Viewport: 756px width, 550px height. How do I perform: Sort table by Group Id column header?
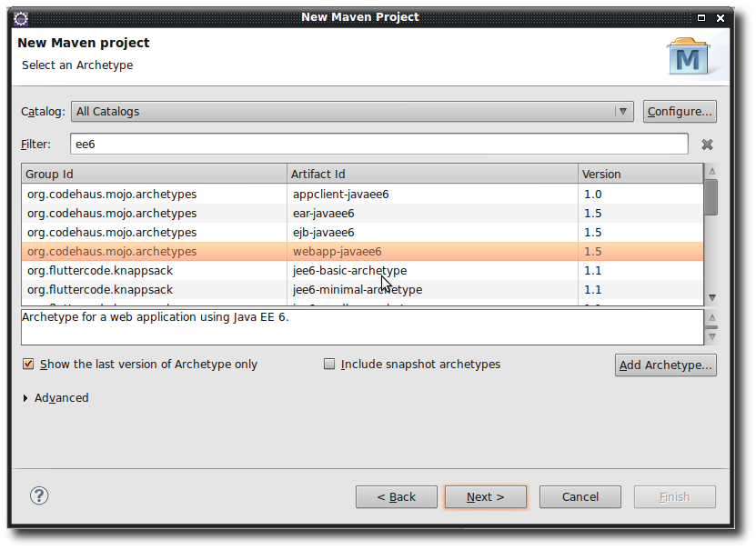coord(153,174)
